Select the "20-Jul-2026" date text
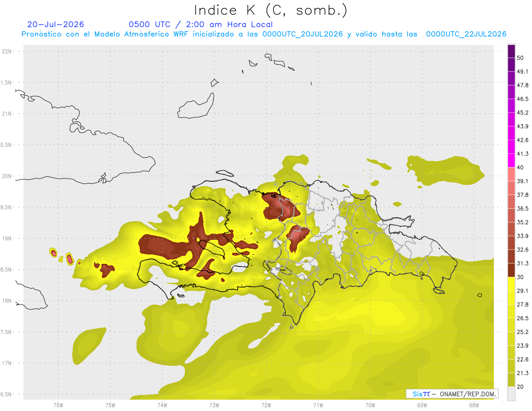This screenshot has width=532, height=411. (x=55, y=24)
